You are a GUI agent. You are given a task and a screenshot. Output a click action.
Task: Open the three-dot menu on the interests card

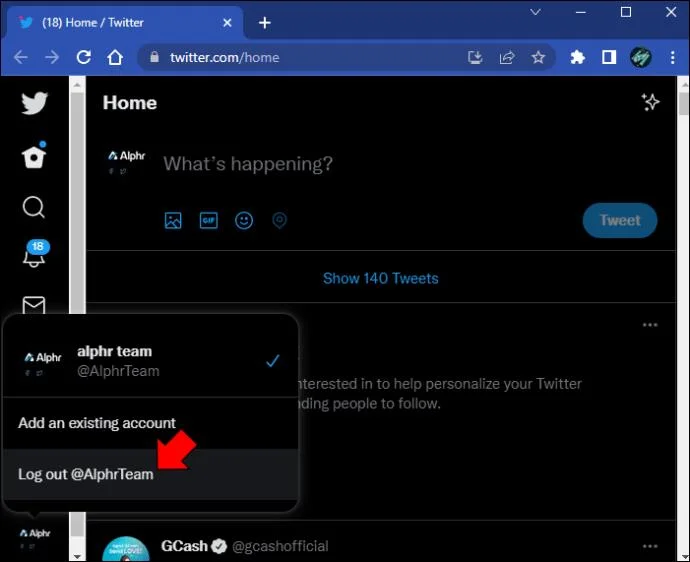pos(650,325)
